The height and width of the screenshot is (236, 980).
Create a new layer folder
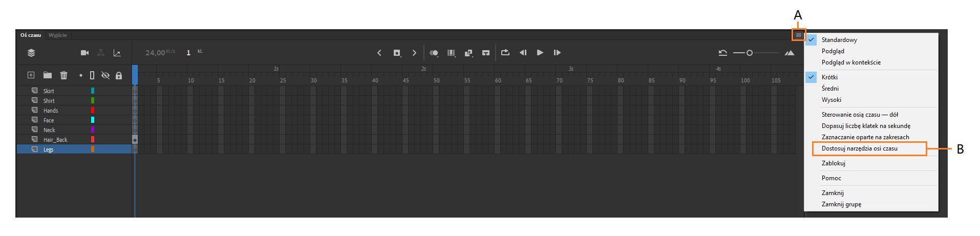48,75
